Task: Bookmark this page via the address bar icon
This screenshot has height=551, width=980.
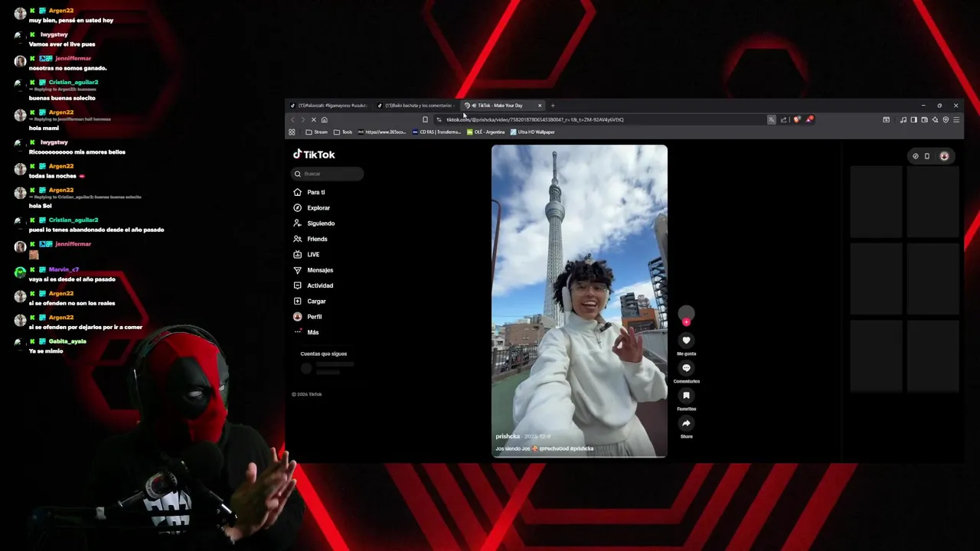Action: click(x=425, y=119)
